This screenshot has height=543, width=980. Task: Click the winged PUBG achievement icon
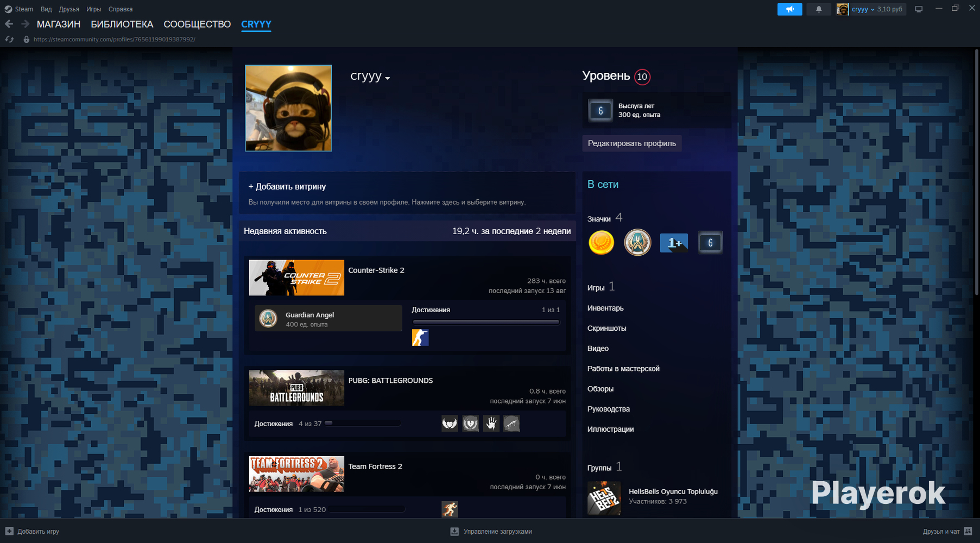coord(450,424)
